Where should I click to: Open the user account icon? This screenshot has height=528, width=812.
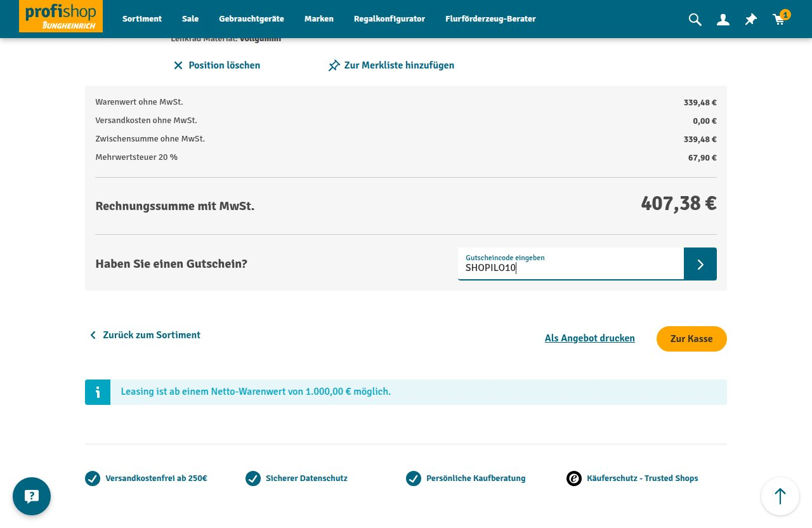(x=723, y=20)
